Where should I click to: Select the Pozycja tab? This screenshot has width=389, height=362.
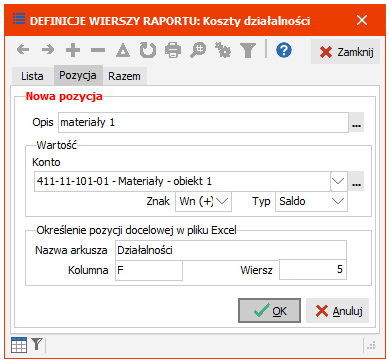tap(78, 75)
